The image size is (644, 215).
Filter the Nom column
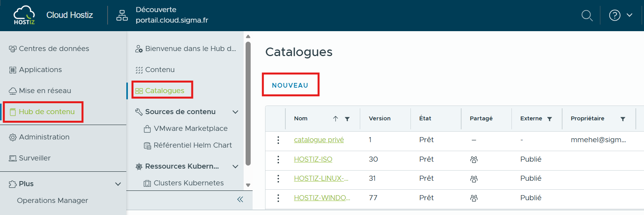pos(347,119)
